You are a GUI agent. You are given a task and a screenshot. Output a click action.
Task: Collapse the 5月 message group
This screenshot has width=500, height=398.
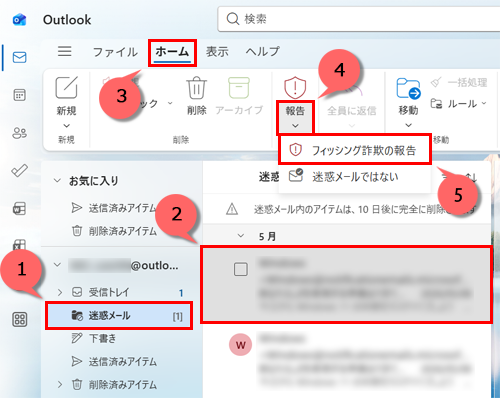(240, 236)
